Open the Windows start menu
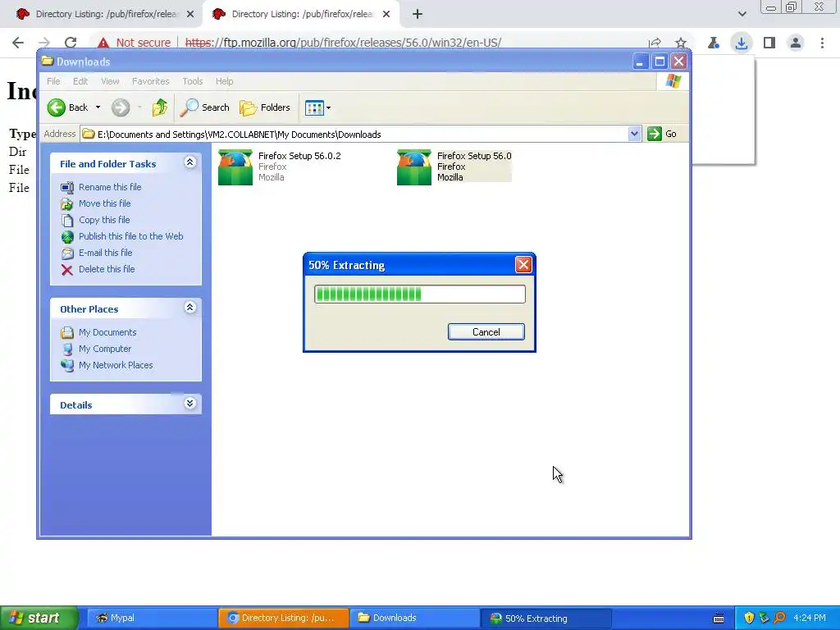840x630 pixels. point(39,619)
